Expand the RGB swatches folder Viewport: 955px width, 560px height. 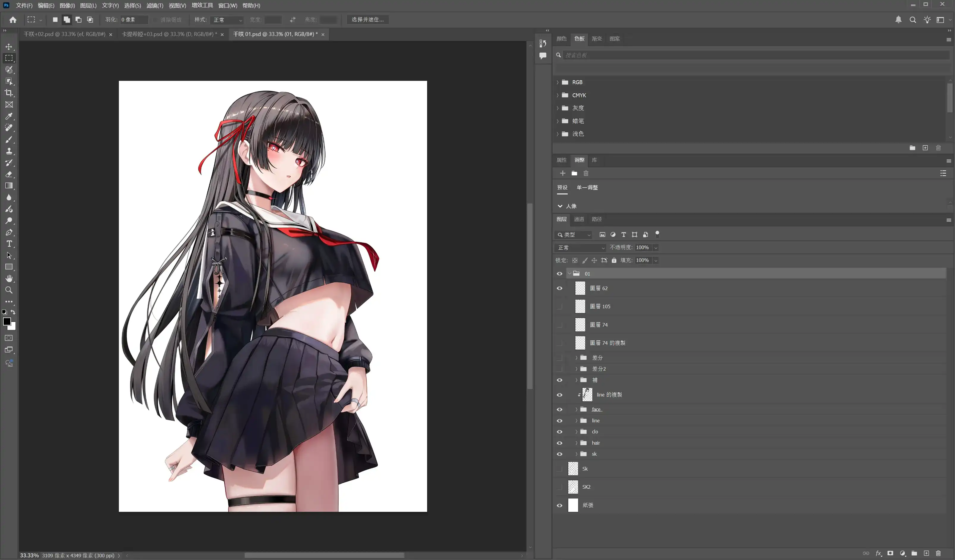pyautogui.click(x=558, y=82)
